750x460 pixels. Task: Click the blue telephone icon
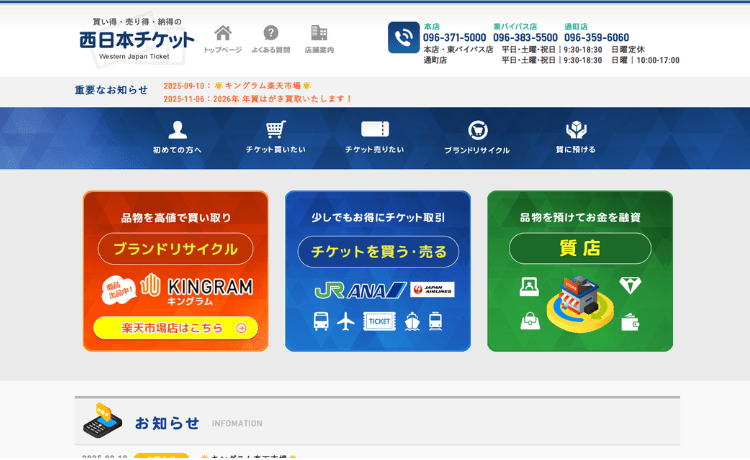click(x=404, y=37)
